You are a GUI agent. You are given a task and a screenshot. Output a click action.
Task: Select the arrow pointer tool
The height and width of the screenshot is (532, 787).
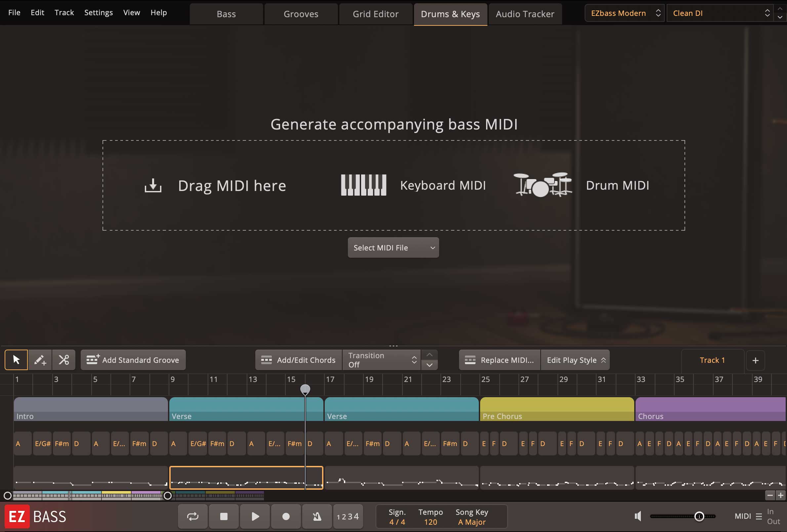(x=16, y=360)
